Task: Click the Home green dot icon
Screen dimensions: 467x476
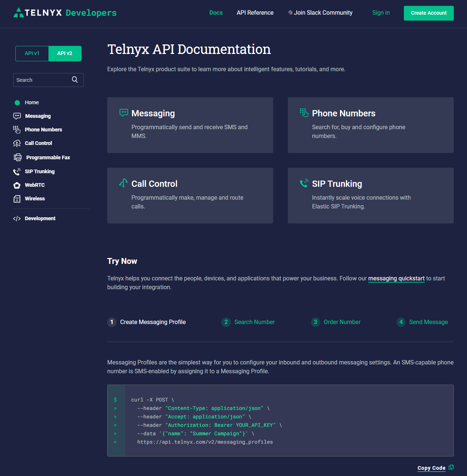Action: click(17, 103)
